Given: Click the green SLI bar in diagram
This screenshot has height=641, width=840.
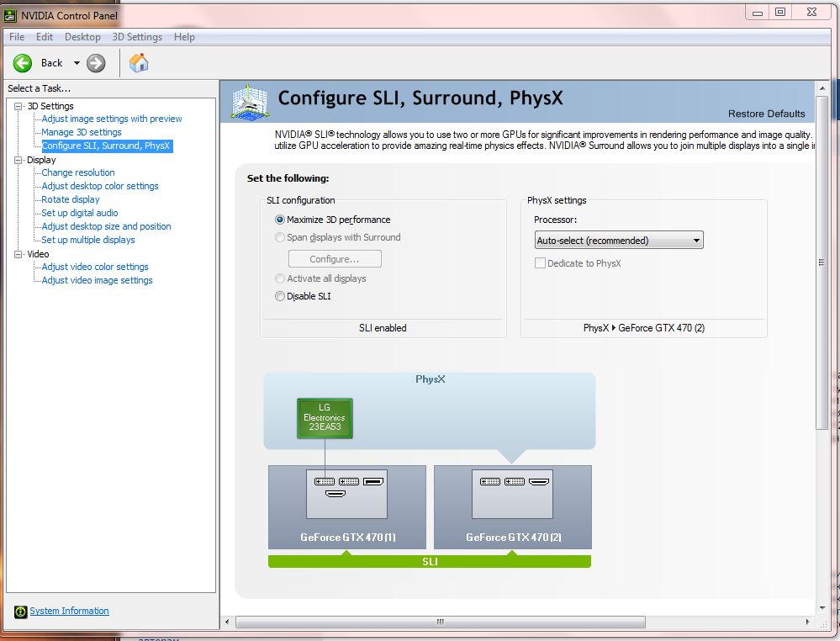Looking at the screenshot, I should 430,561.
